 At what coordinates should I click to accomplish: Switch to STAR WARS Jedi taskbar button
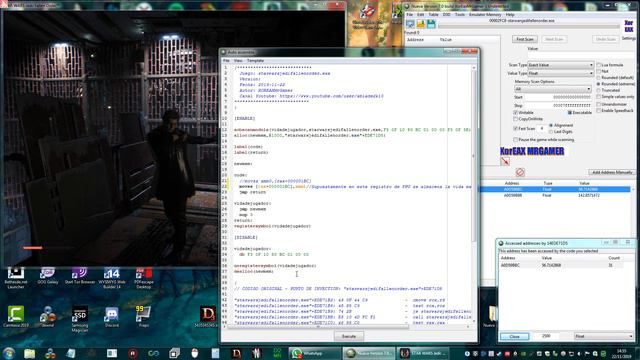click(x=423, y=353)
